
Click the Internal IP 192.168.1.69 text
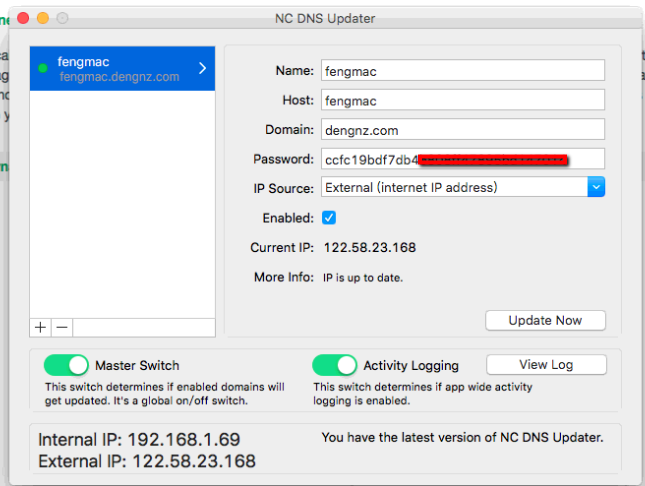pos(139,439)
